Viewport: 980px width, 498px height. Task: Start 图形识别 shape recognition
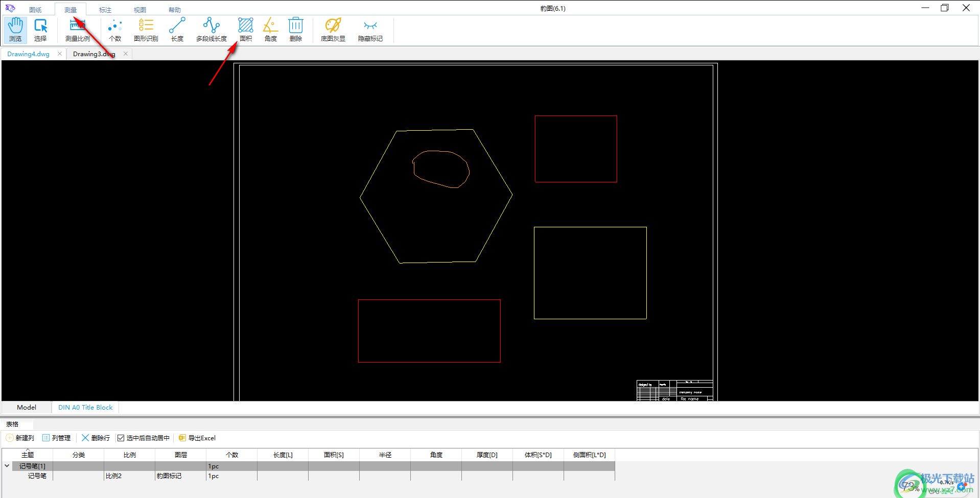(146, 30)
